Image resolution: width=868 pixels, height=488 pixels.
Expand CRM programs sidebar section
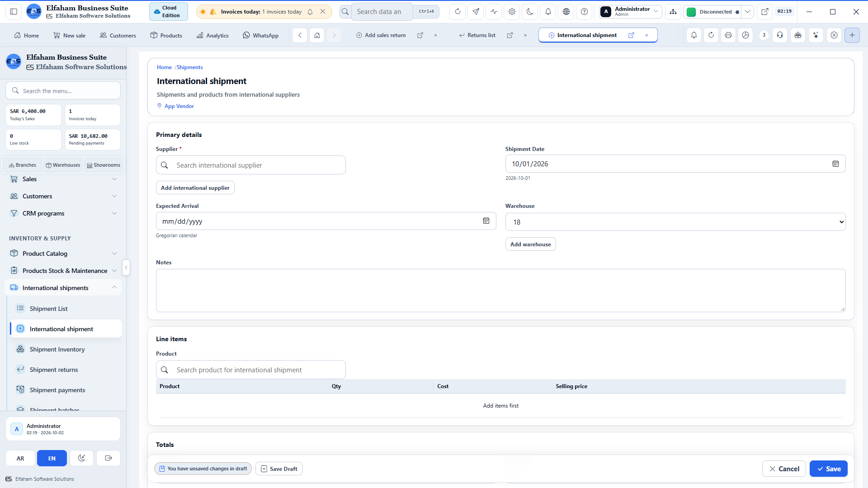[63, 214]
